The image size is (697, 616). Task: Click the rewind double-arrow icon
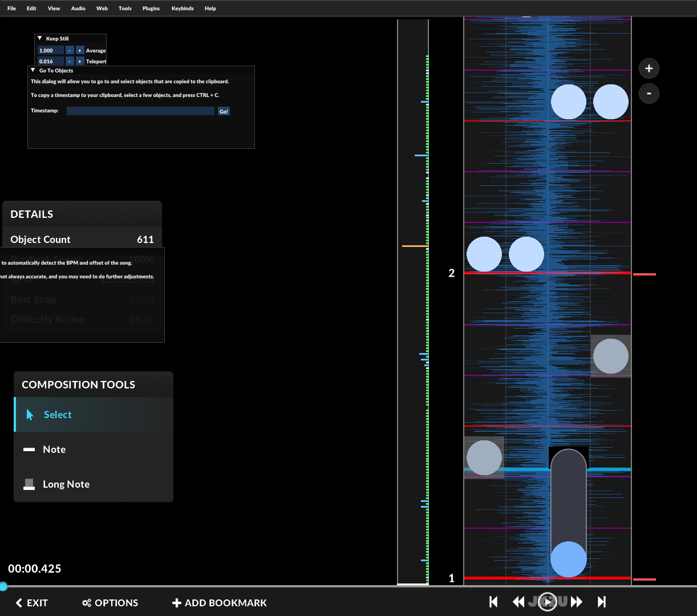518,602
